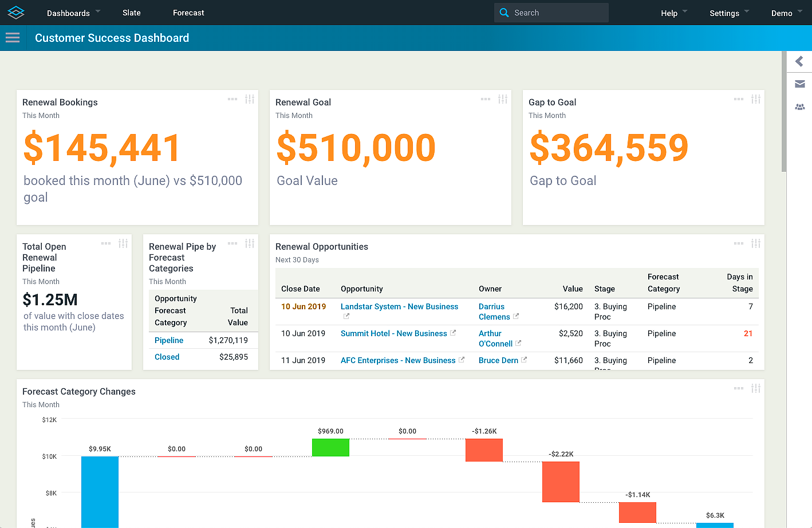Click the app logo in top bar
The width and height of the screenshot is (812, 528).
tap(16, 13)
